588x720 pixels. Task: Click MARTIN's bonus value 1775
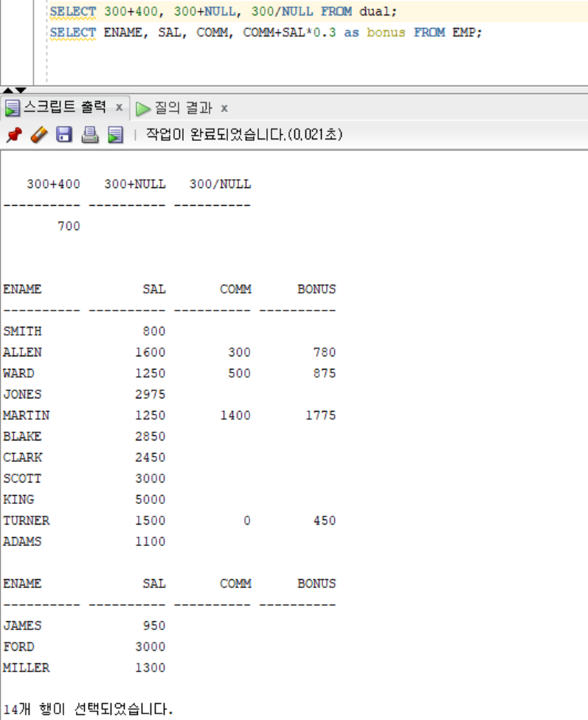click(320, 415)
